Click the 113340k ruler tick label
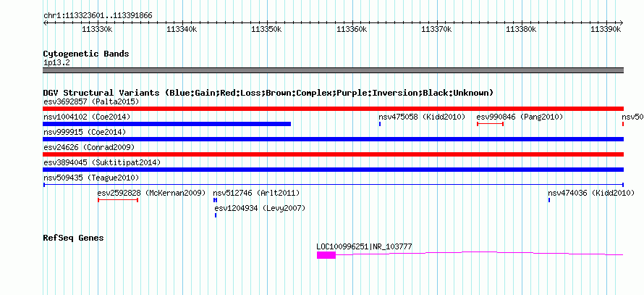Image resolution: width=644 pixels, height=295 pixels. pos(182,29)
